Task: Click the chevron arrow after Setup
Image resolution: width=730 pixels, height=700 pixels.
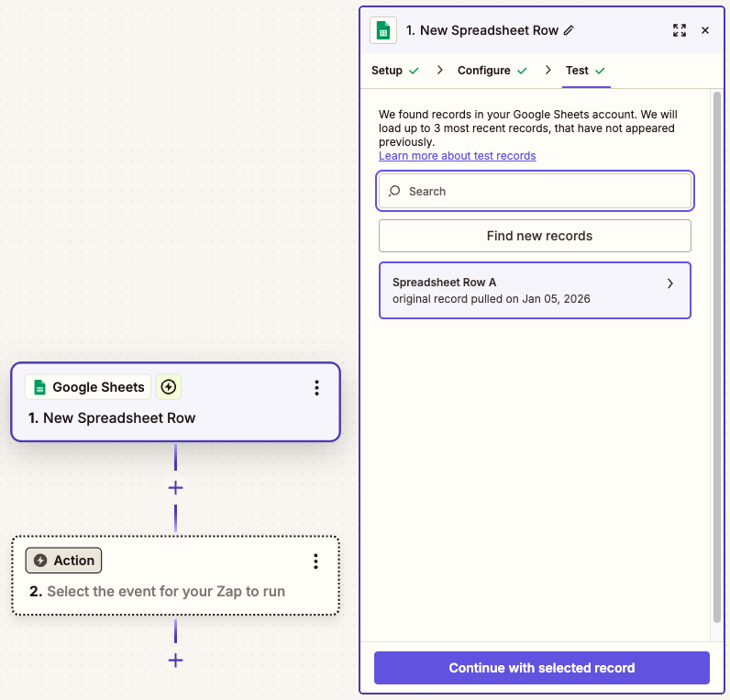Action: tap(439, 70)
